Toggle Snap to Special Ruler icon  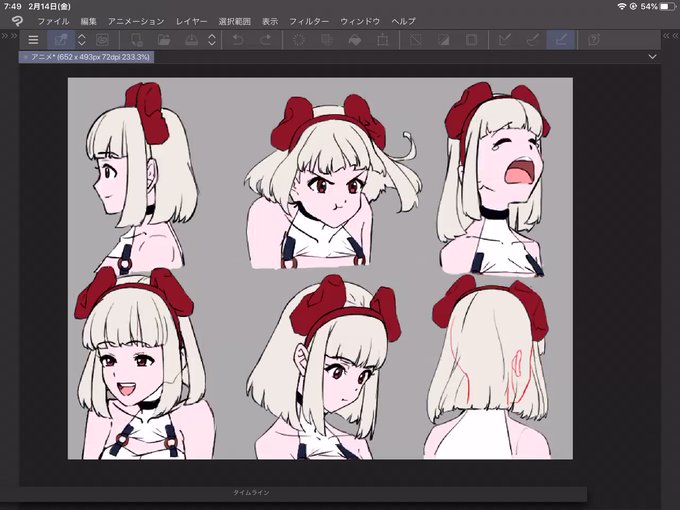tap(533, 40)
